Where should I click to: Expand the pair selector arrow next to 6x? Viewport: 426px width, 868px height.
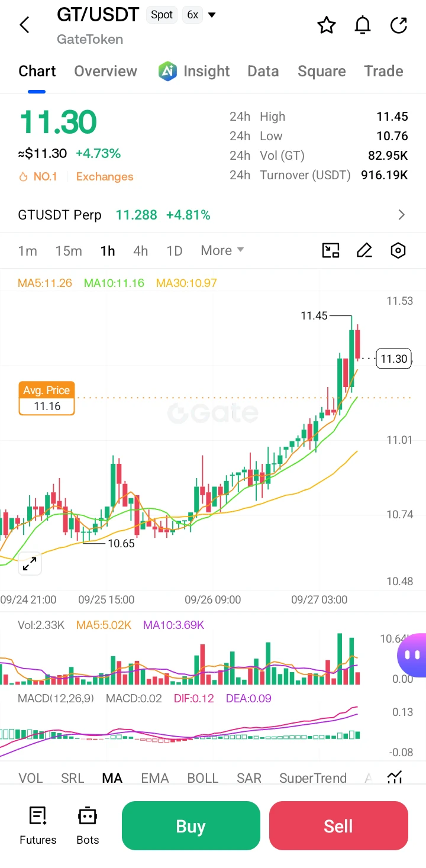[x=212, y=15]
